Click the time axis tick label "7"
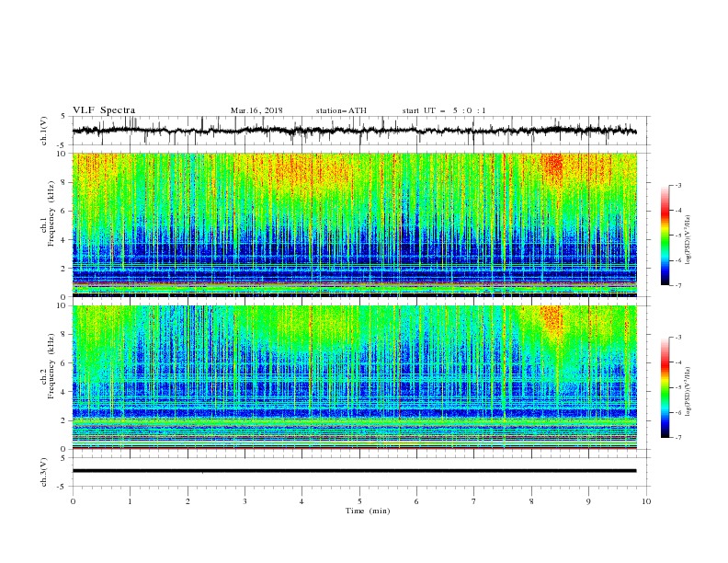The height and width of the screenshot is (563, 728). tap(474, 501)
